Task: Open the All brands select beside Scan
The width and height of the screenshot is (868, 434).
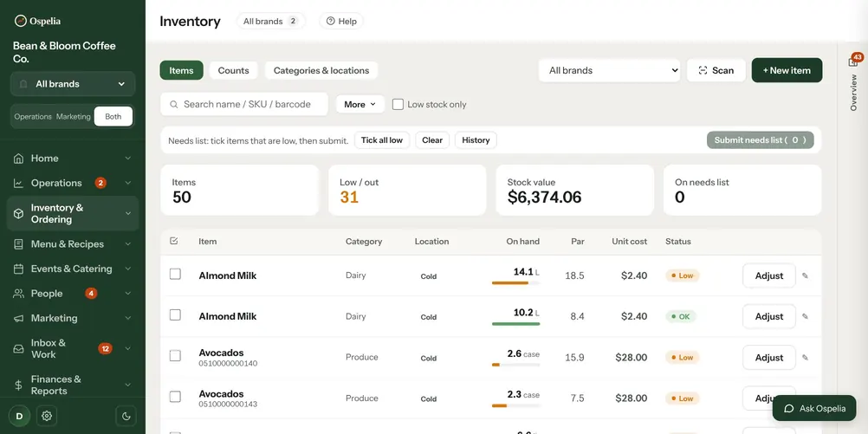Action: [610, 70]
